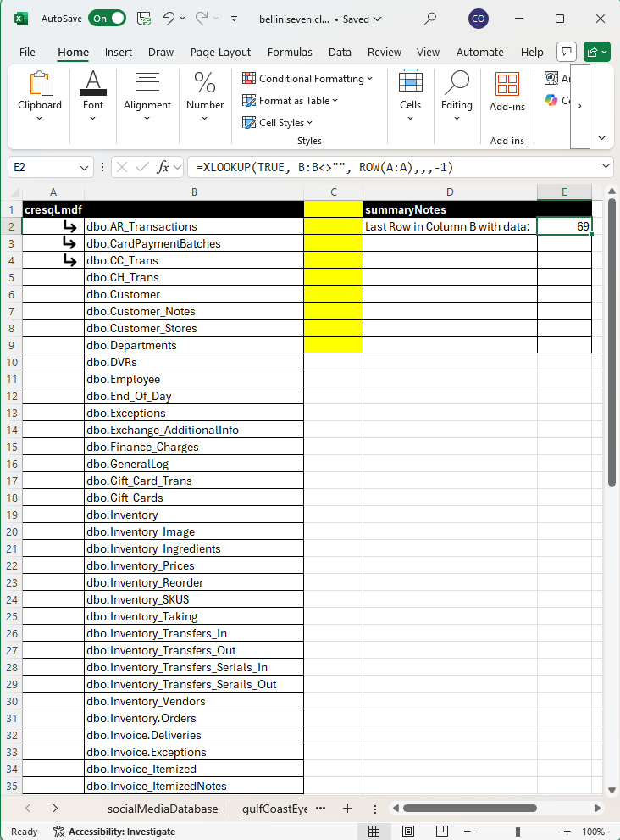Click the Undo arrow icon
The height and width of the screenshot is (840, 620).
[x=168, y=18]
